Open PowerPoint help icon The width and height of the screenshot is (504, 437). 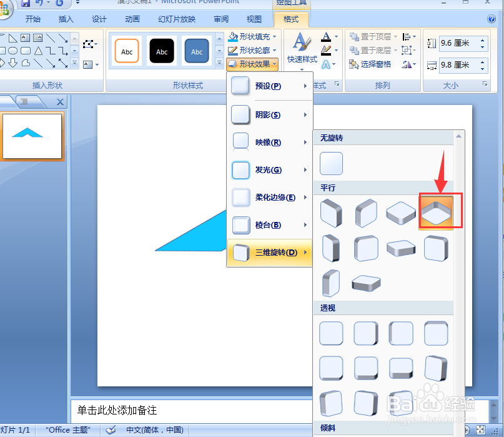click(x=491, y=19)
